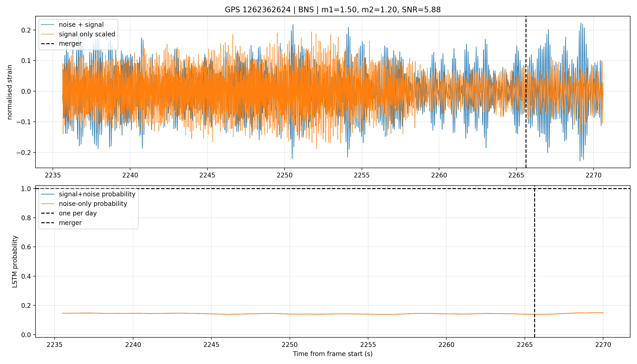
Task: Click the 'merger' legend entry in top plot
Action: [70, 43]
